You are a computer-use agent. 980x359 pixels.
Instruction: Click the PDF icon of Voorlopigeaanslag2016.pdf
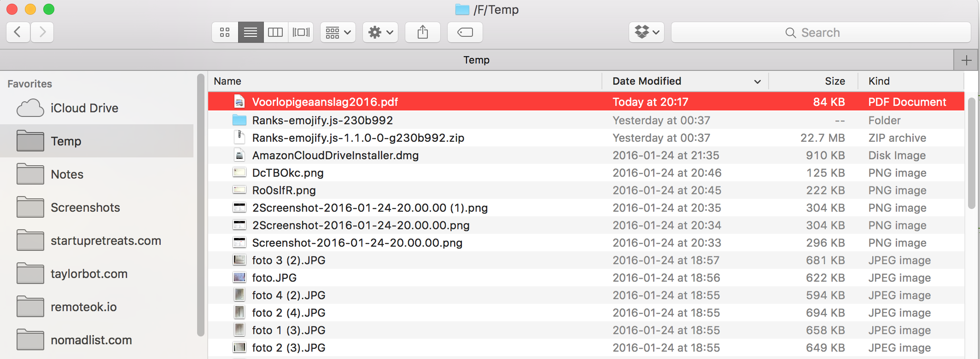coord(239,102)
